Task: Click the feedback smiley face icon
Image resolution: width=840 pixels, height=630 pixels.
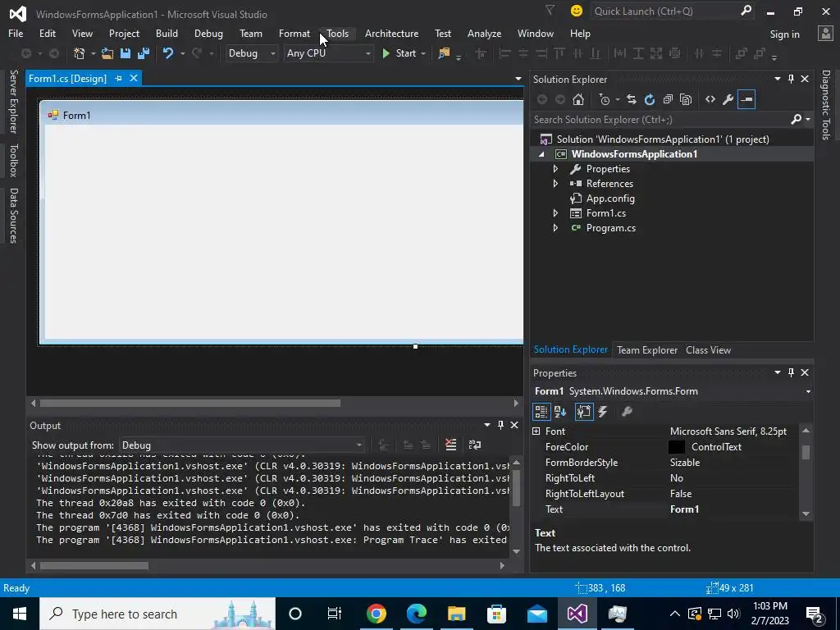Action: pyautogui.click(x=577, y=11)
